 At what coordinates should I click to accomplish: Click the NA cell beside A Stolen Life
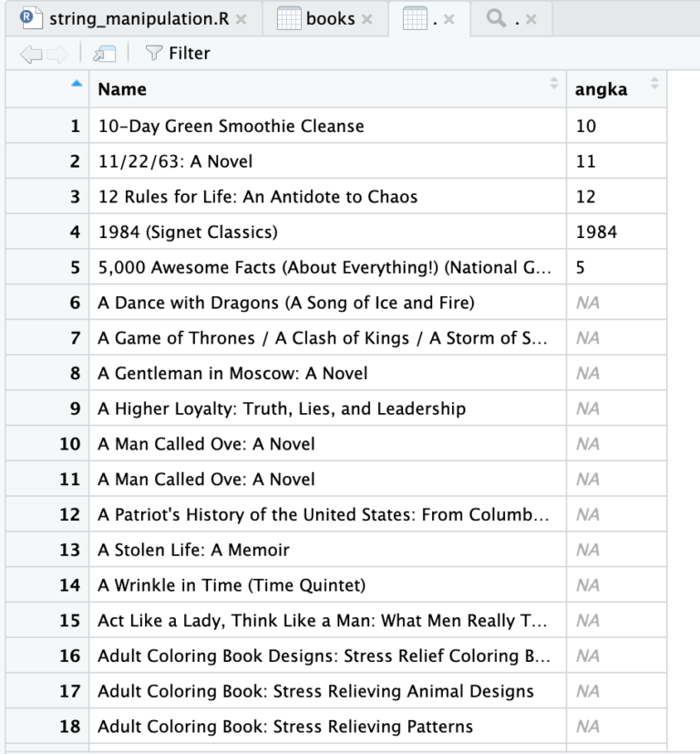[x=588, y=550]
